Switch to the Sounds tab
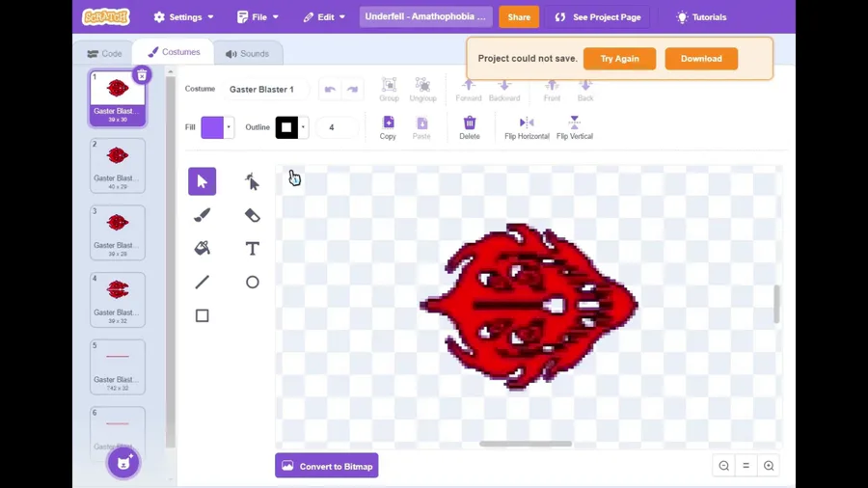 pyautogui.click(x=248, y=54)
